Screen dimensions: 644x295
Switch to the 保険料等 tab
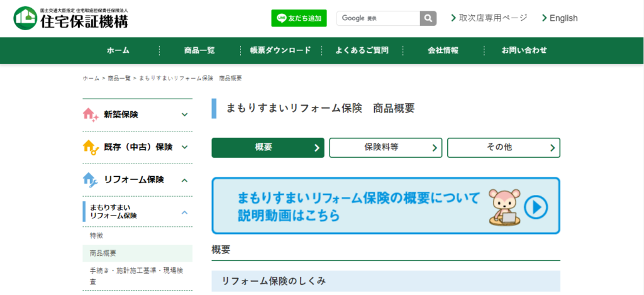384,148
